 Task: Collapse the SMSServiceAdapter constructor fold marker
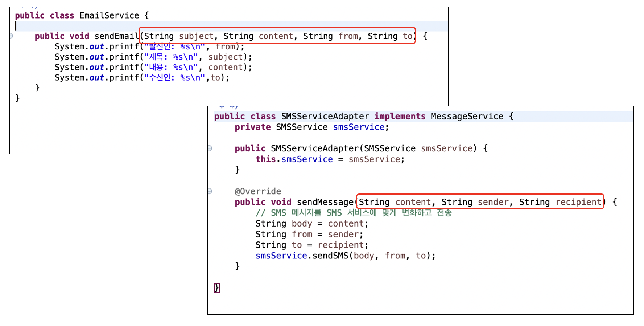tap(210, 148)
